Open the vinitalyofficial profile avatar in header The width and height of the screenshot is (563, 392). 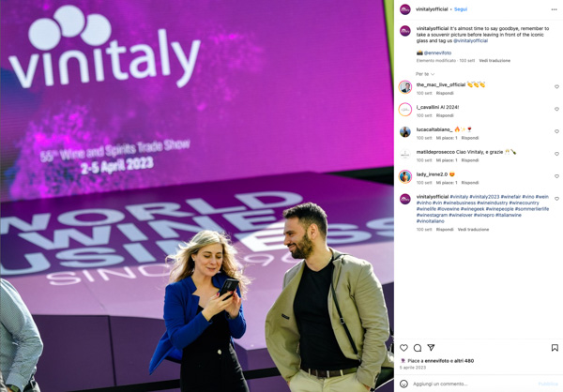405,9
